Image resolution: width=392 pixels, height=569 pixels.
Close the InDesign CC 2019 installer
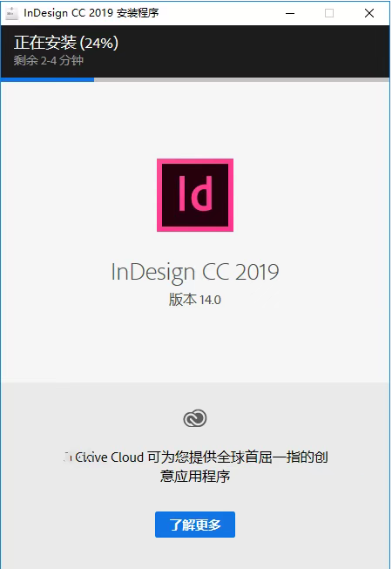369,13
